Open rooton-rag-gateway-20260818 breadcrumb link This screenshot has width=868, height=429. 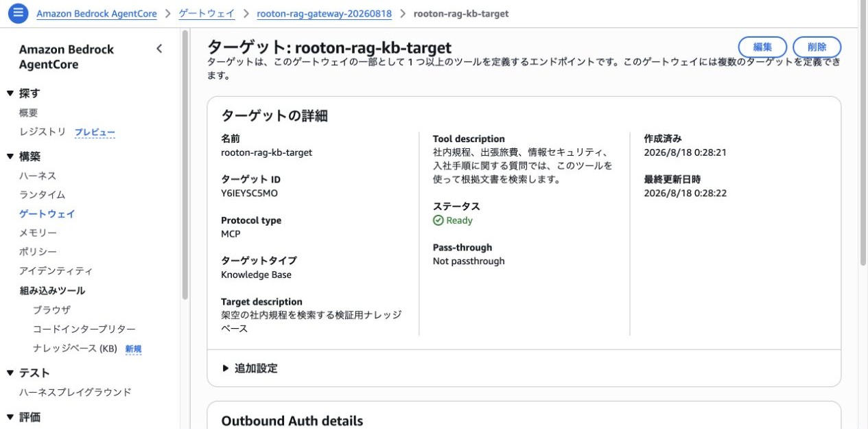pos(325,14)
